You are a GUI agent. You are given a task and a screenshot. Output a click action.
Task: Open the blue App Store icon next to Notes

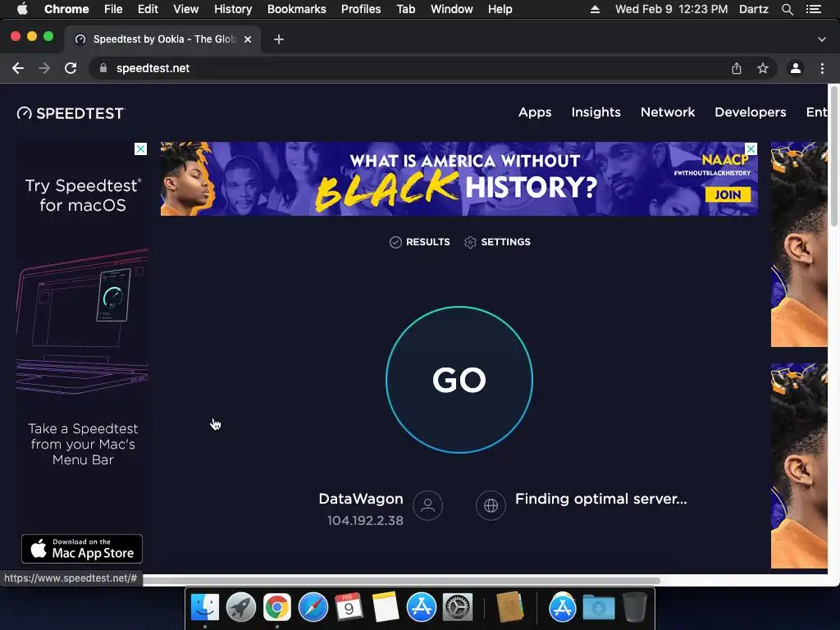(x=421, y=608)
